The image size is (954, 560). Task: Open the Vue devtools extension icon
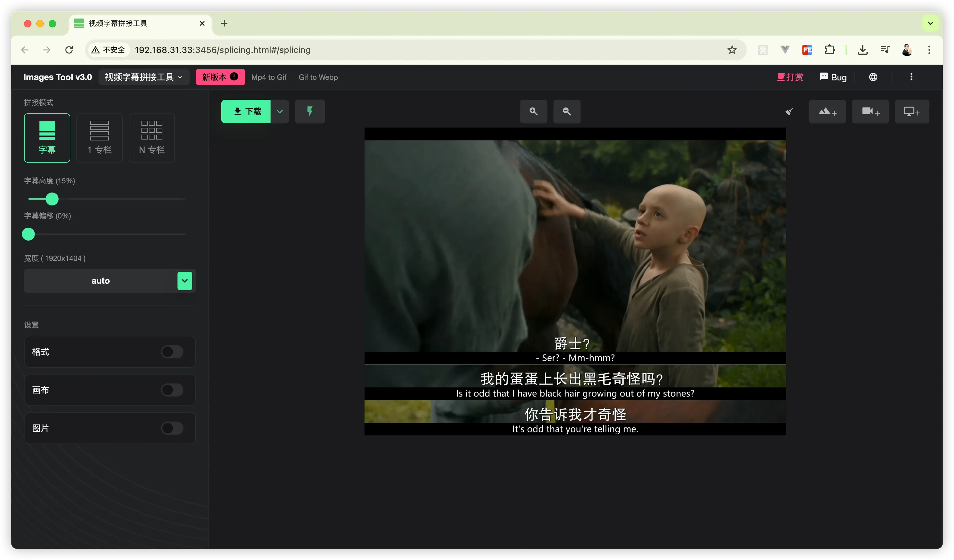pos(785,50)
